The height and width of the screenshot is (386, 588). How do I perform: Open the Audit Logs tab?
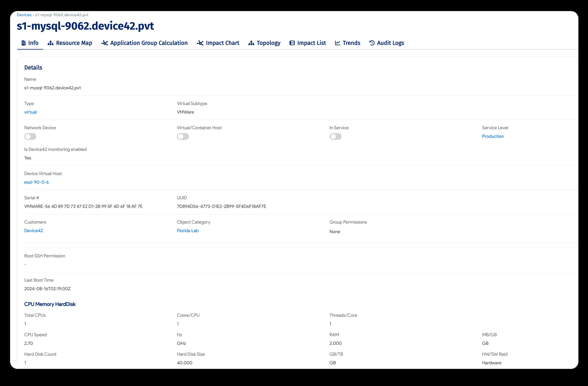tap(387, 43)
